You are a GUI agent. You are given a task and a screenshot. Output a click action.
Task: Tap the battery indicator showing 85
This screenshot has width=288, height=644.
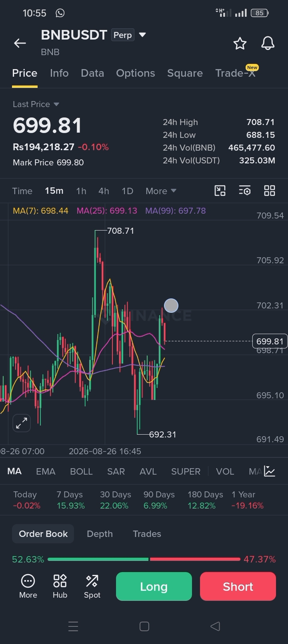[260, 13]
